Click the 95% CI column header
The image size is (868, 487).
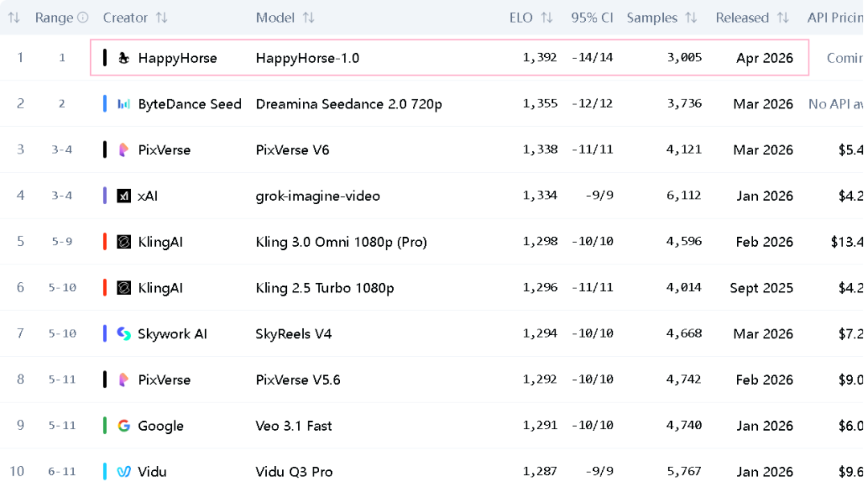click(592, 18)
